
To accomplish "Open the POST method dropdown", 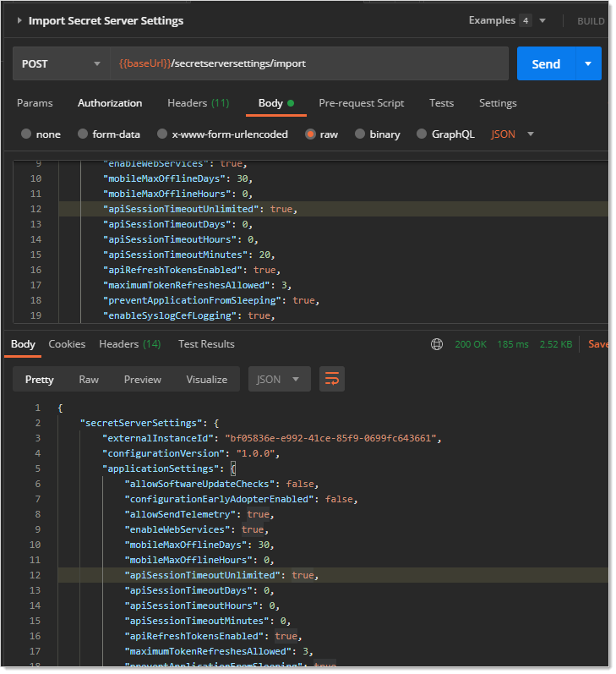I will coord(61,63).
